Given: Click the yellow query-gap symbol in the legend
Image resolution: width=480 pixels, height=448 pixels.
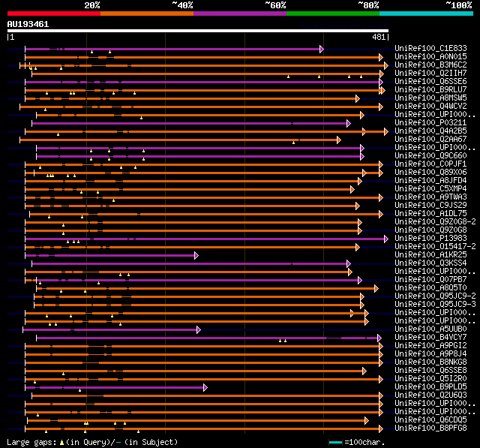Looking at the screenshot, I should [x=61, y=443].
